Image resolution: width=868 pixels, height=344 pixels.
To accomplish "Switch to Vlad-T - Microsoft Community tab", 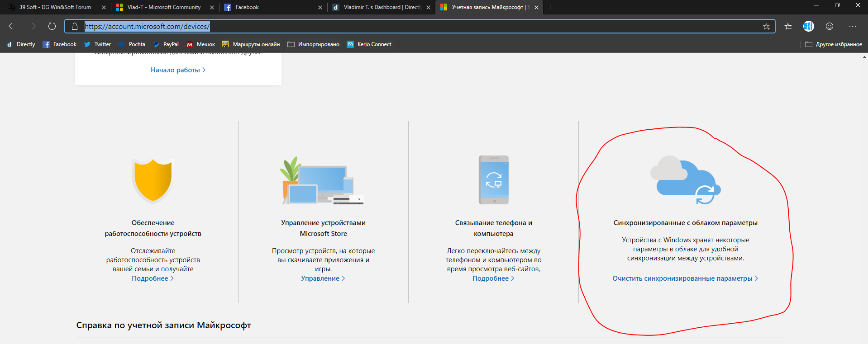I will click(164, 7).
